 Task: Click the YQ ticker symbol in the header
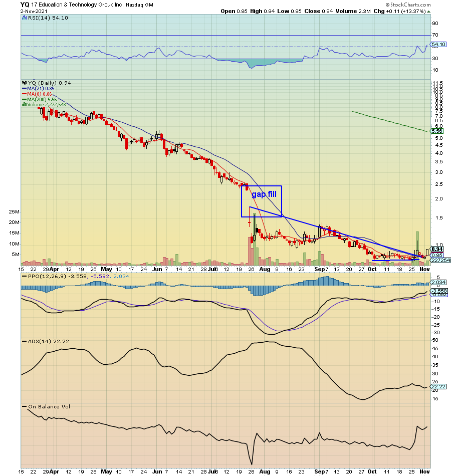pyautogui.click(x=25, y=5)
